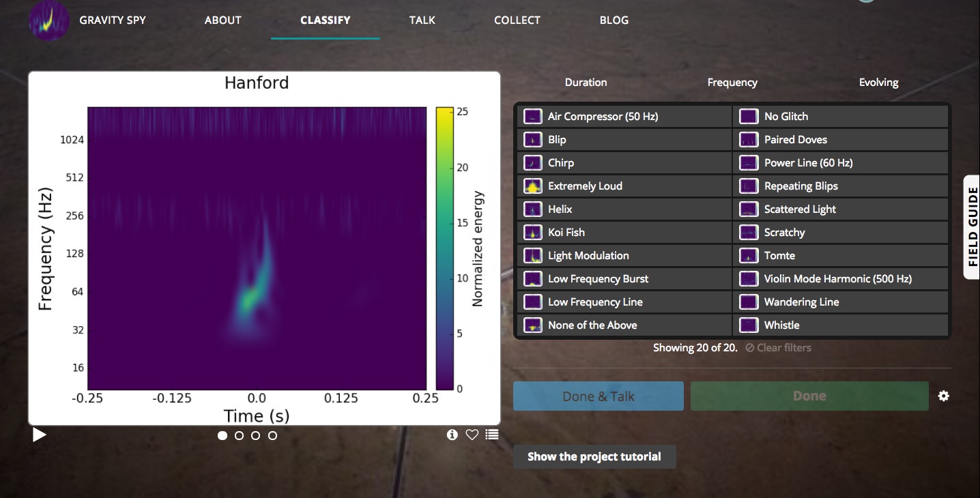
Task: Switch to second spectrogram view dot
Action: click(239, 435)
